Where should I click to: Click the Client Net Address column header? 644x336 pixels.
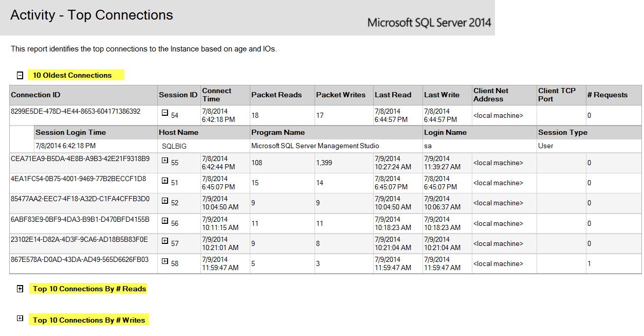(504, 95)
